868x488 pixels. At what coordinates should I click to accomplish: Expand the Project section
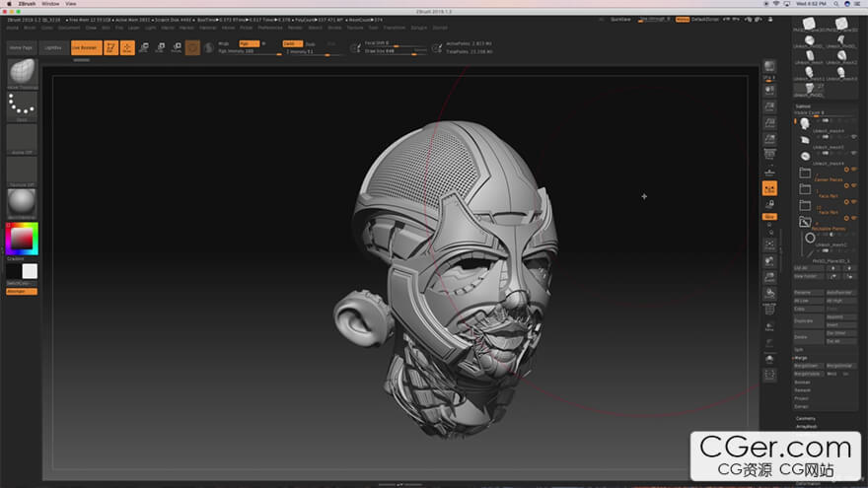coord(802,398)
